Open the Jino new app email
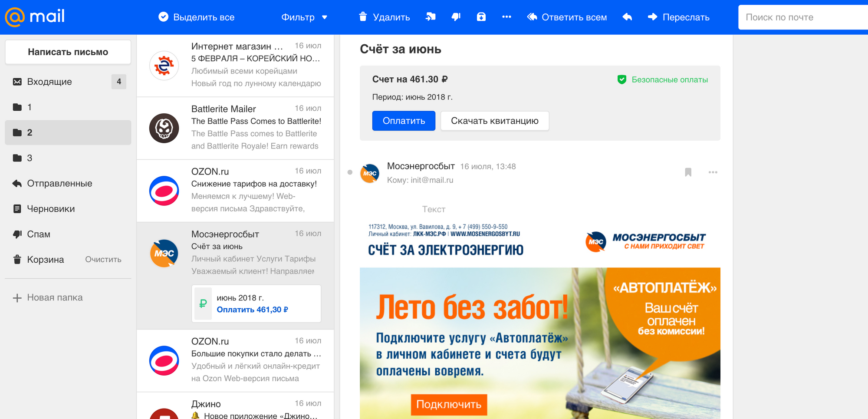The width and height of the screenshot is (868, 419). [x=235, y=406]
